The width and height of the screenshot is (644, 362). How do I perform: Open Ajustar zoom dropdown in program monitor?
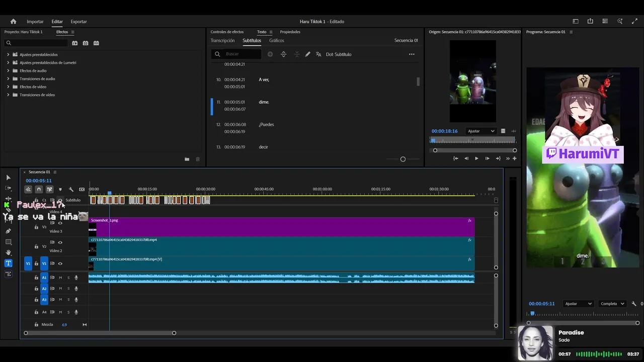578,304
